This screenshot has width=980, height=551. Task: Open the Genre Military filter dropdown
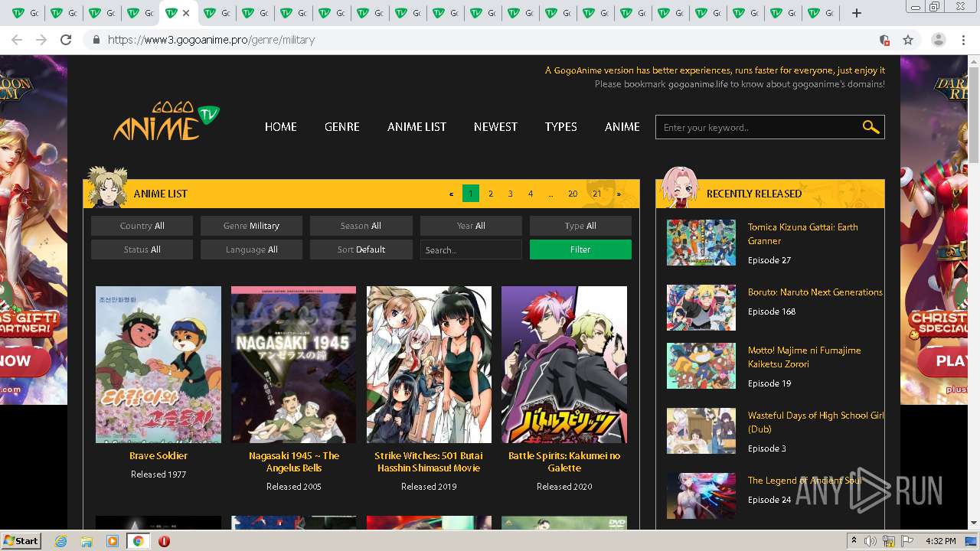tap(251, 226)
